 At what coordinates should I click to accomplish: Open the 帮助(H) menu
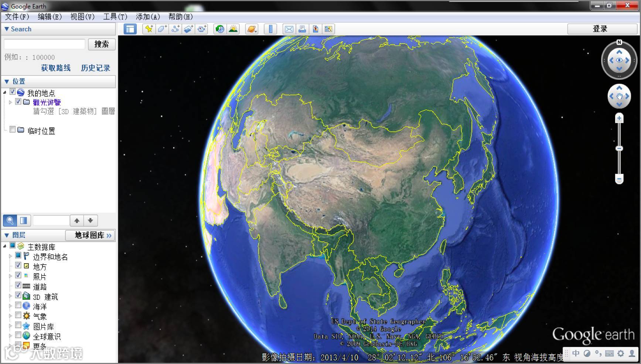(181, 17)
